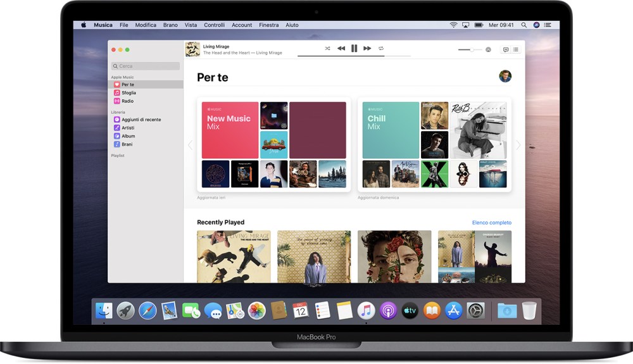Adjust the volume slider
The image size is (633, 364).
(x=470, y=49)
